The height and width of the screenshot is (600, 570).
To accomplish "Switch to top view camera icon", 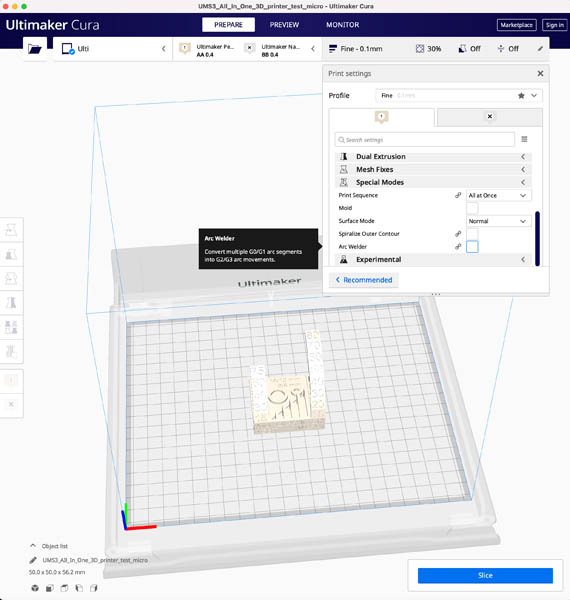I will (x=64, y=588).
